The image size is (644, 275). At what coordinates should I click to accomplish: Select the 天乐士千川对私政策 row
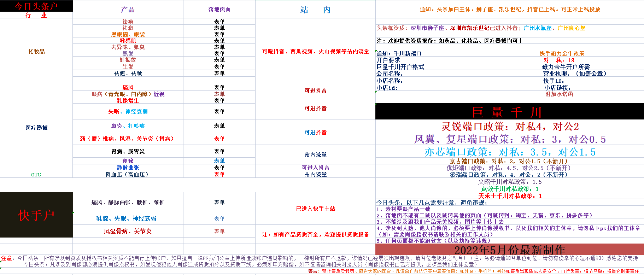(510, 196)
